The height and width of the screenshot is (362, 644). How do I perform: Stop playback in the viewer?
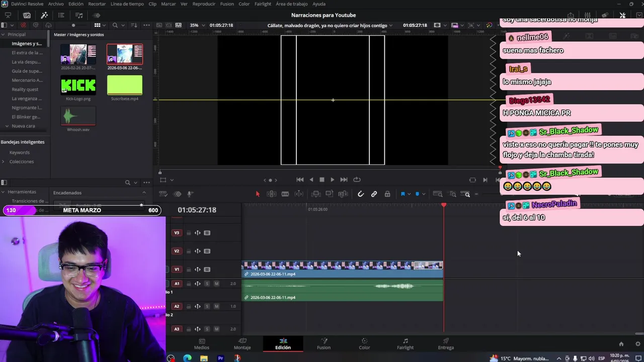click(322, 179)
